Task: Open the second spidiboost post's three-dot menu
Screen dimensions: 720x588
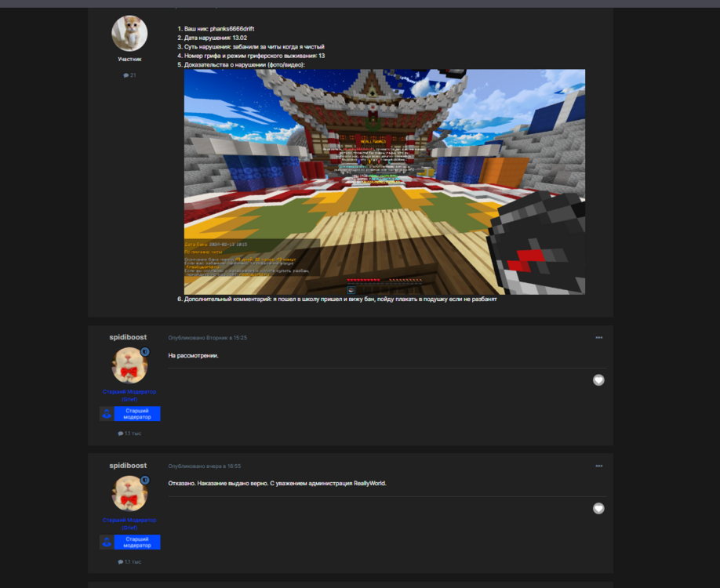Action: [598, 466]
